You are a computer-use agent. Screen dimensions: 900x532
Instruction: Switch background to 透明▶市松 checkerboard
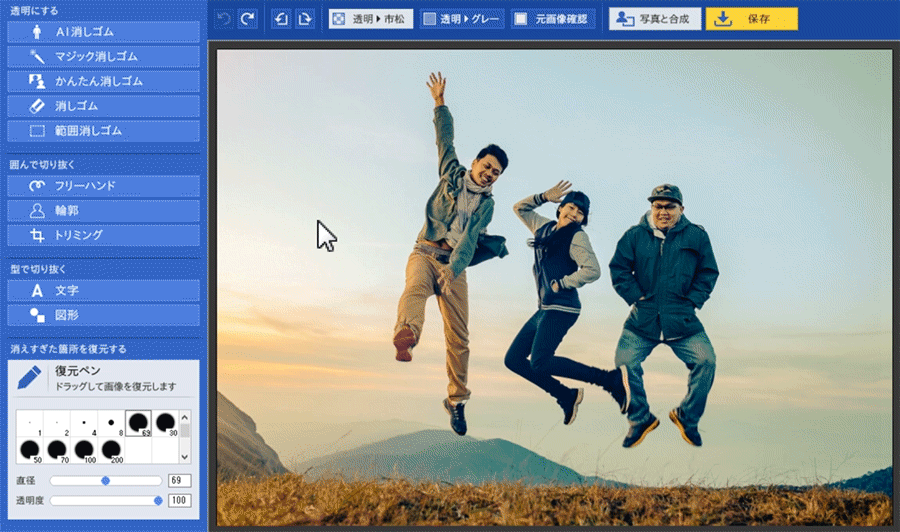(x=370, y=19)
